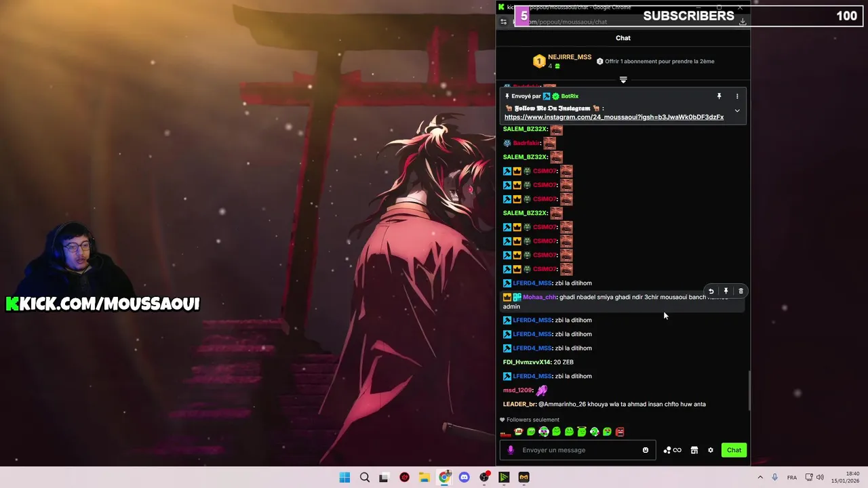Click username FDI_HvmzvvX14 in chat
Viewport: 868px width, 488px height.
point(526,362)
